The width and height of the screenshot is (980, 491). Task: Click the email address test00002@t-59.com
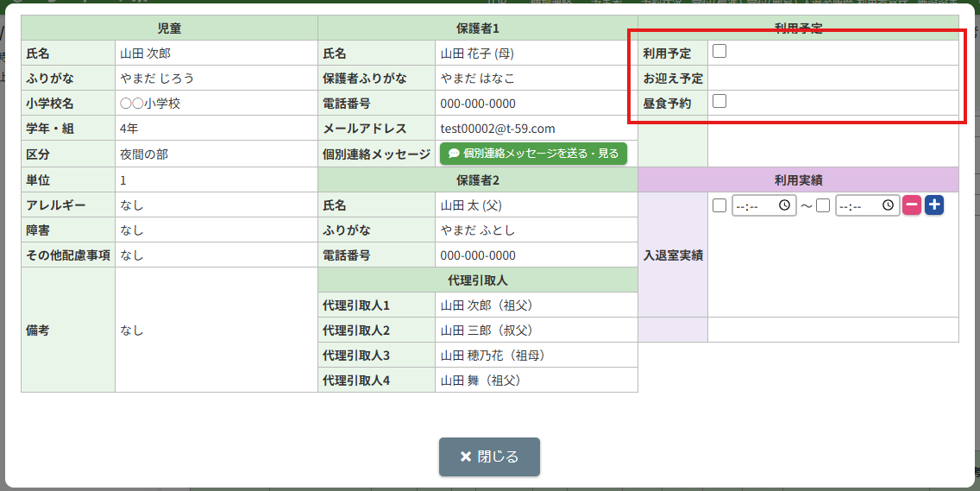point(498,129)
